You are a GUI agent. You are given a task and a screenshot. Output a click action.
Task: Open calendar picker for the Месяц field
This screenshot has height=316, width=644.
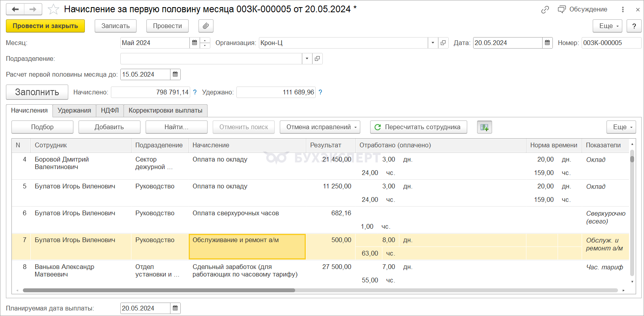click(x=195, y=43)
